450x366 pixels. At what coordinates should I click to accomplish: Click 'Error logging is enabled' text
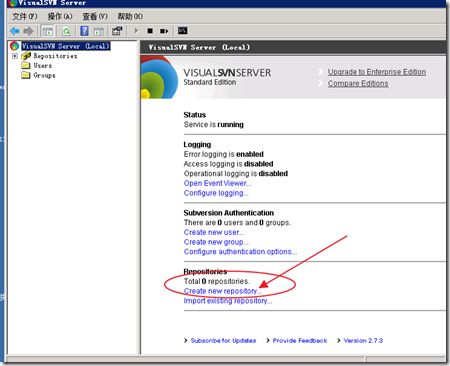(223, 154)
